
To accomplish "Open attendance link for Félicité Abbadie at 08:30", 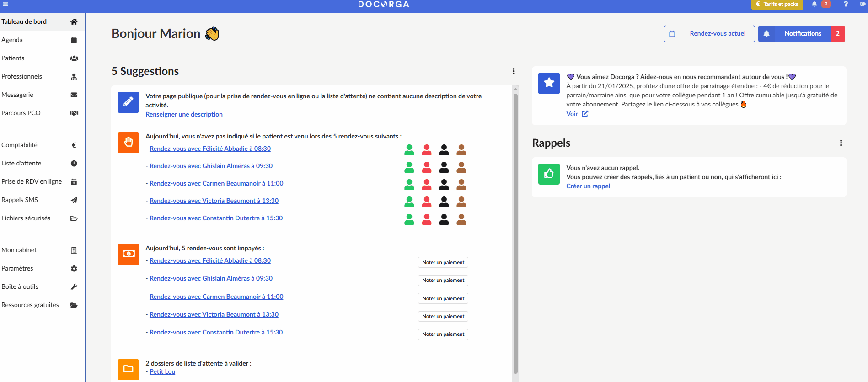I will [210, 149].
